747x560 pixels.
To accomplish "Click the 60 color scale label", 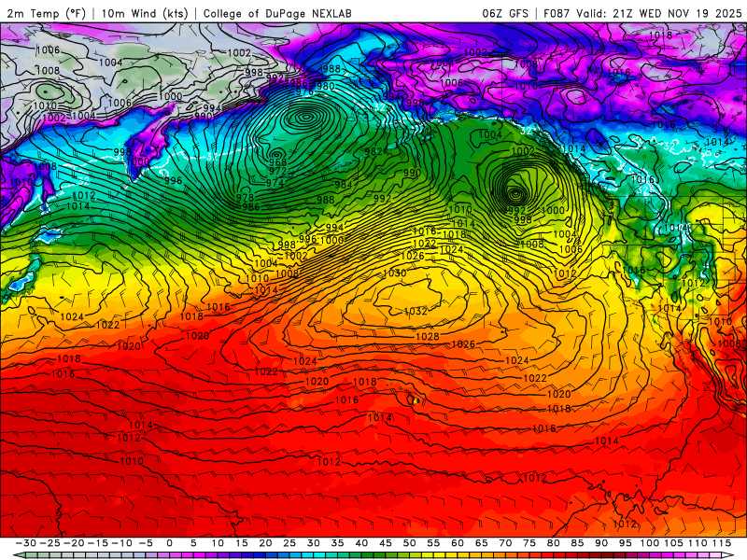I will click(x=458, y=543).
